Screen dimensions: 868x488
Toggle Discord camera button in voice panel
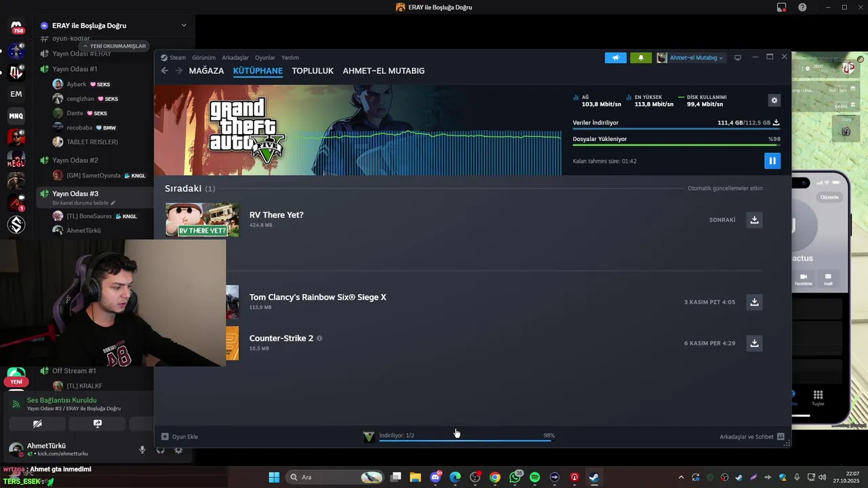click(37, 424)
